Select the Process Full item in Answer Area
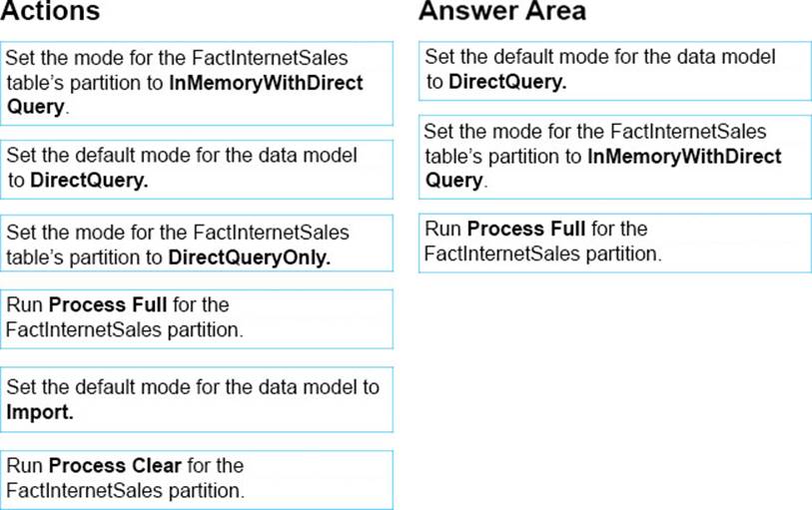The width and height of the screenshot is (812, 510). (614, 243)
